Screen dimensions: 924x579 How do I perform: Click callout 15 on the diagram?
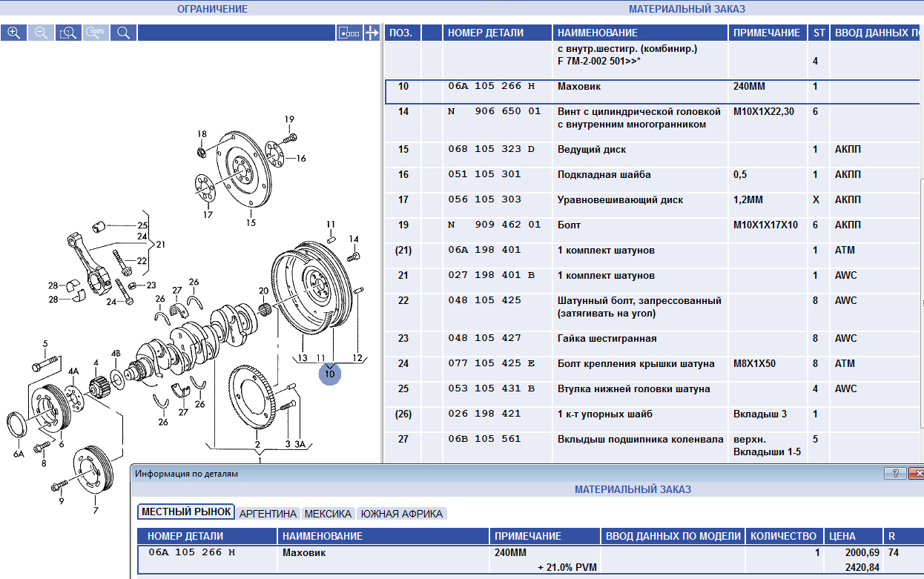tap(251, 222)
